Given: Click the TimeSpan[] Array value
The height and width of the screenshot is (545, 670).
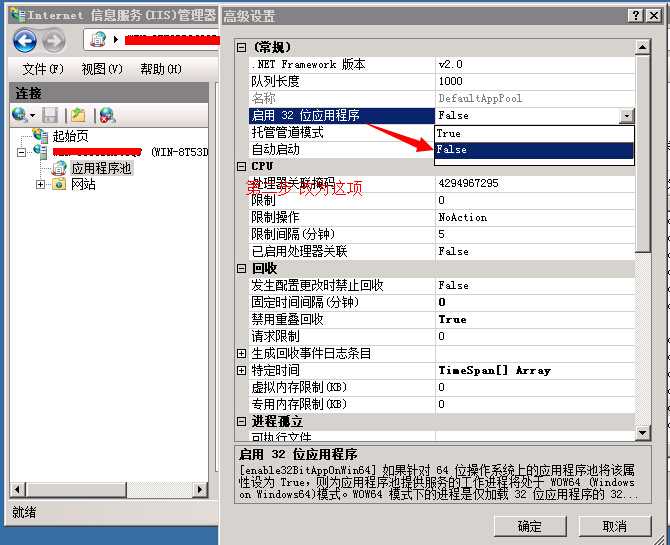Looking at the screenshot, I should tap(494, 370).
